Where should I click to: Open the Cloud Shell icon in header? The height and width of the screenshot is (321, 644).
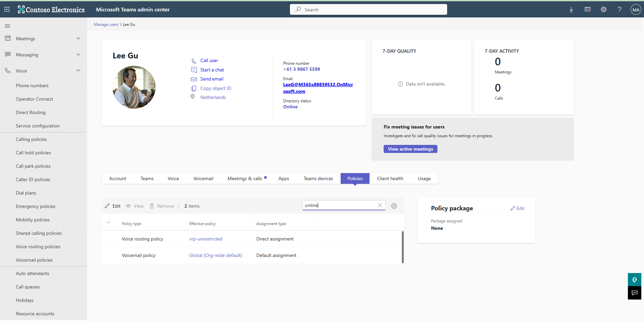[587, 9]
